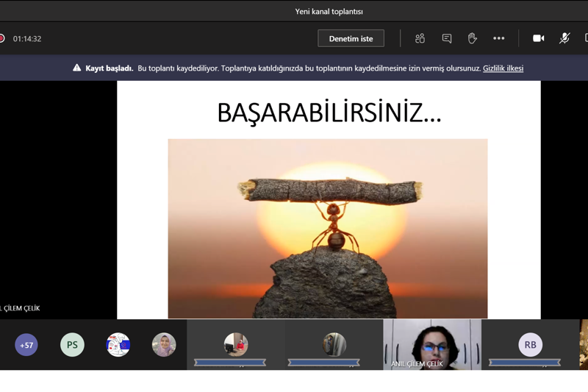Show the +57 additional participants
The image size is (588, 392).
click(x=26, y=345)
